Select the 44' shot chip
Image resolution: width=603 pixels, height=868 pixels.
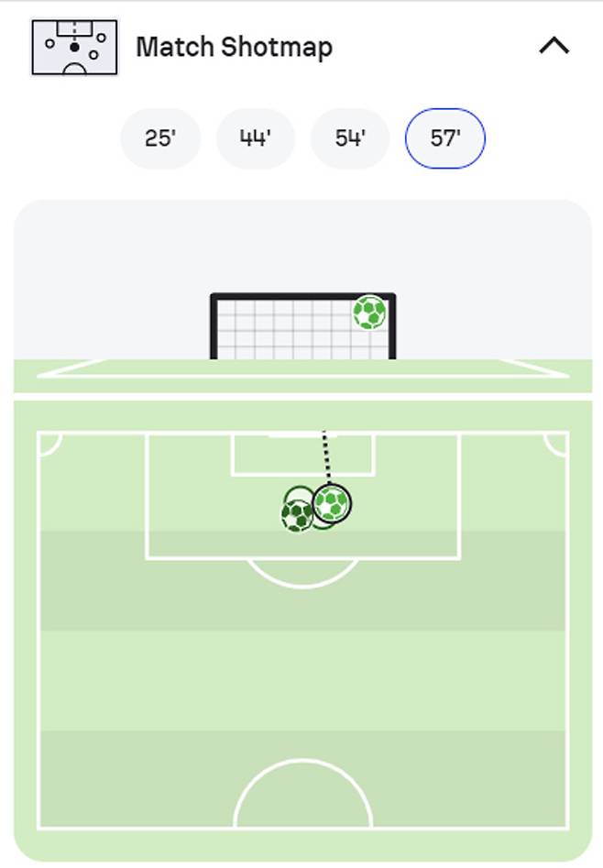pos(255,138)
